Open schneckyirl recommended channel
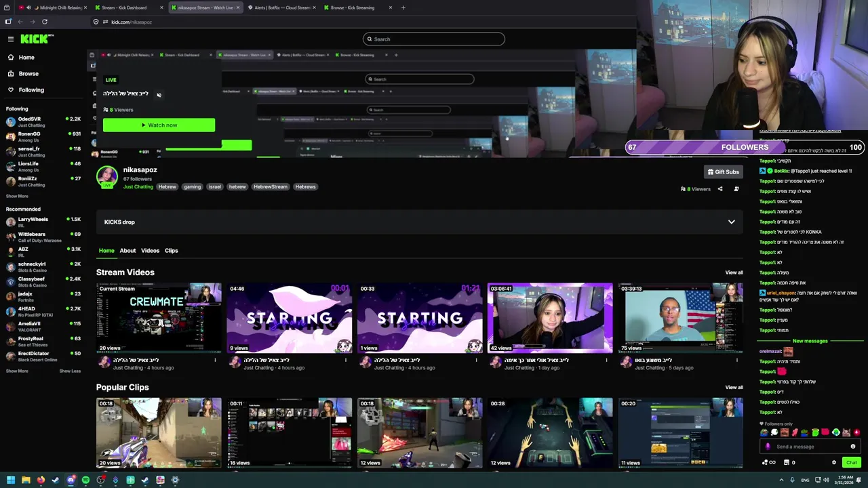Viewport: 868px width, 488px height. [43, 266]
